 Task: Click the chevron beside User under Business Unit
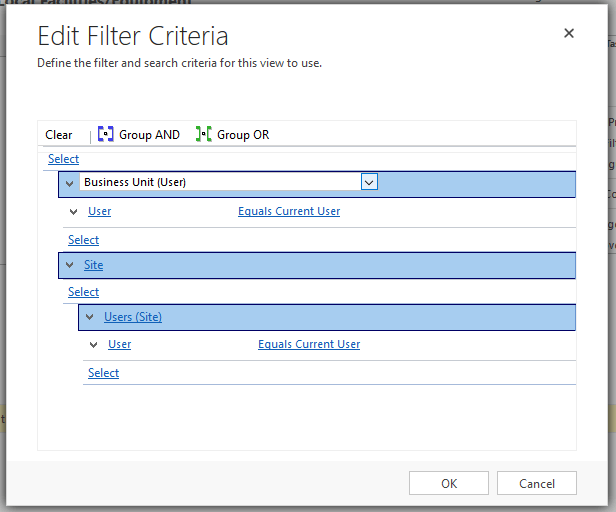tap(74, 211)
